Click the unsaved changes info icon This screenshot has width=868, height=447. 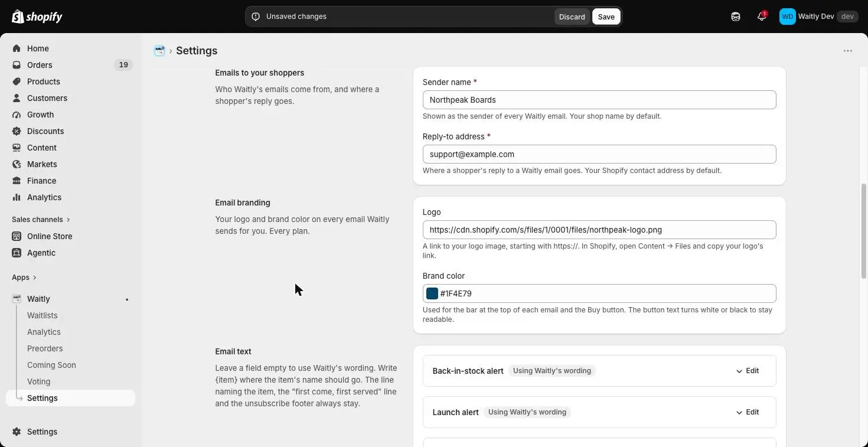coord(256,17)
